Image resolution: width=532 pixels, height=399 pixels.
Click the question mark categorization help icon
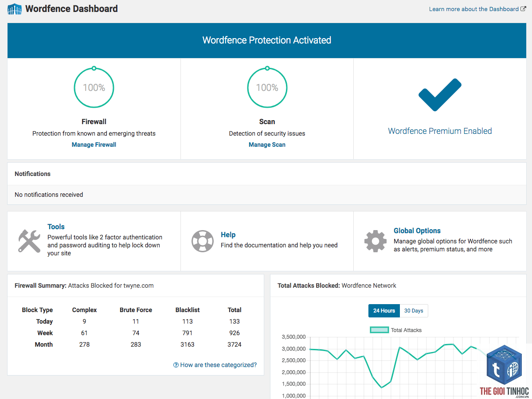coord(176,365)
